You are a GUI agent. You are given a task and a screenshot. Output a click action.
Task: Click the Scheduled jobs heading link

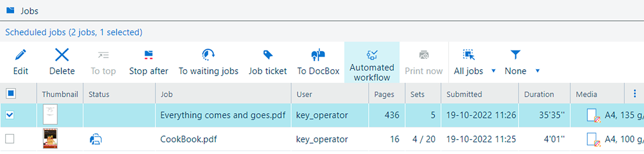tap(74, 32)
